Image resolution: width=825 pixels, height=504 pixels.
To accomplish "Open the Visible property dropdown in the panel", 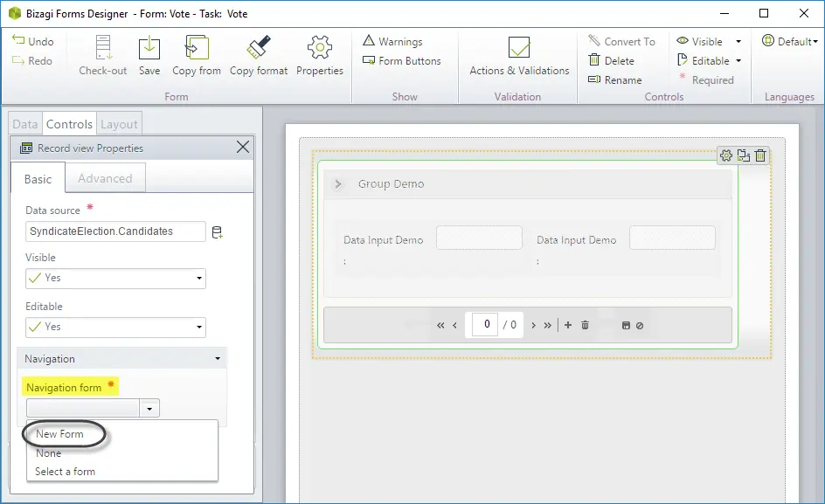I will [115, 279].
